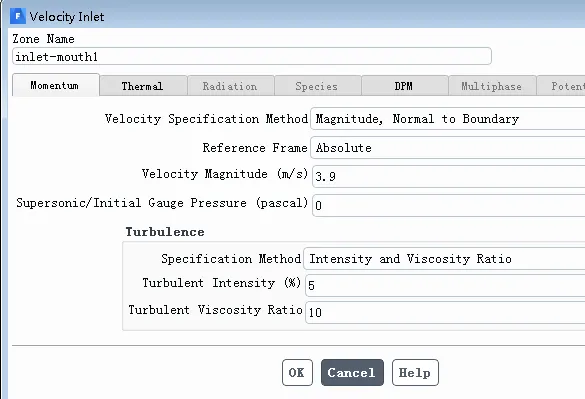This screenshot has height=399, width=585.
Task: Select the Multiphase tab
Action: tap(492, 86)
